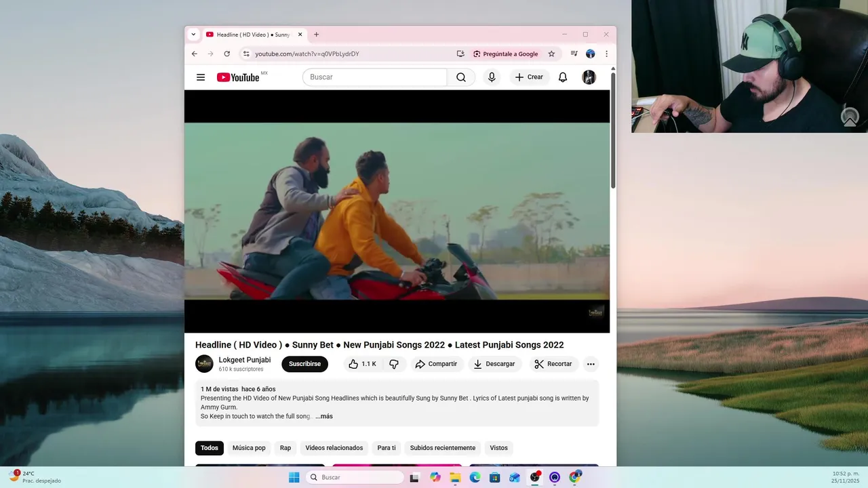Select the "Para ti" filter chip
Image resolution: width=868 pixels, height=488 pixels.
tap(387, 448)
